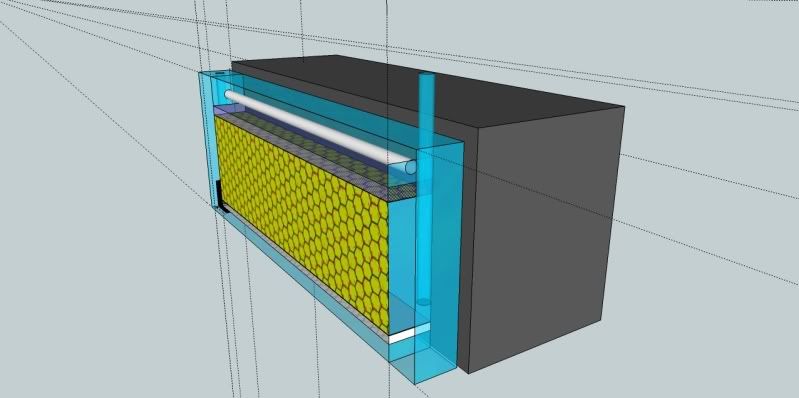This screenshot has width=799, height=398.
Task: Select the top end of the vertical blue pipe
Action: pyautogui.click(x=426, y=75)
